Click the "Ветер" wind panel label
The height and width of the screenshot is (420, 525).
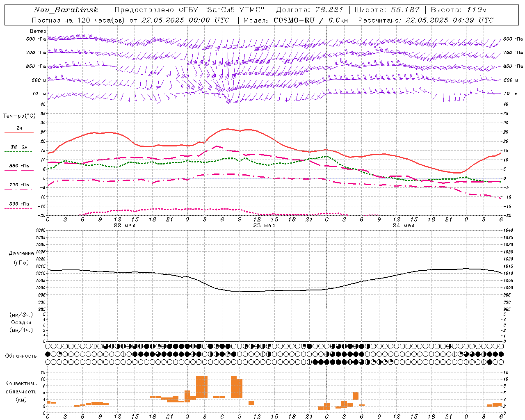point(38,31)
